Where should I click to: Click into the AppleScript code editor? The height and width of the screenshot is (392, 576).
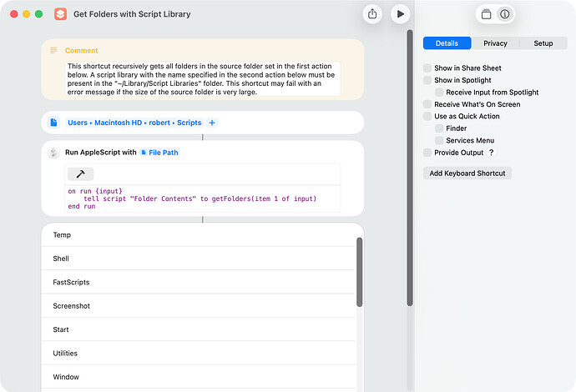(x=202, y=199)
